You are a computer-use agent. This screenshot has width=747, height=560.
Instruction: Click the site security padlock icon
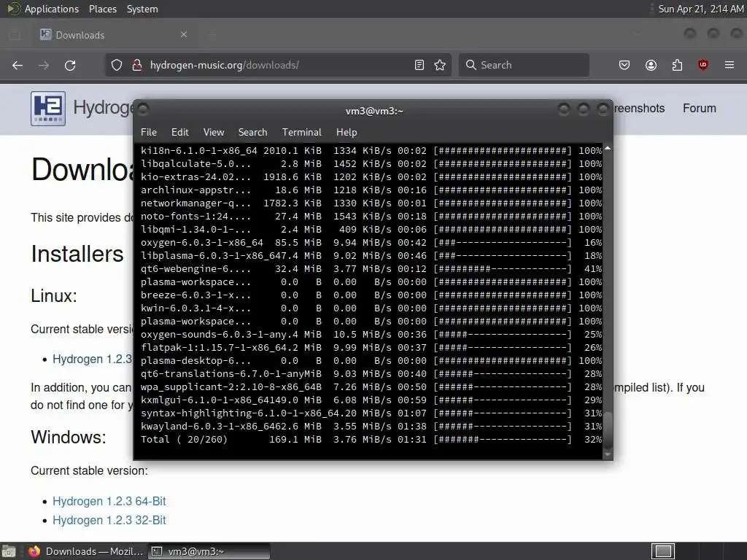(137, 65)
